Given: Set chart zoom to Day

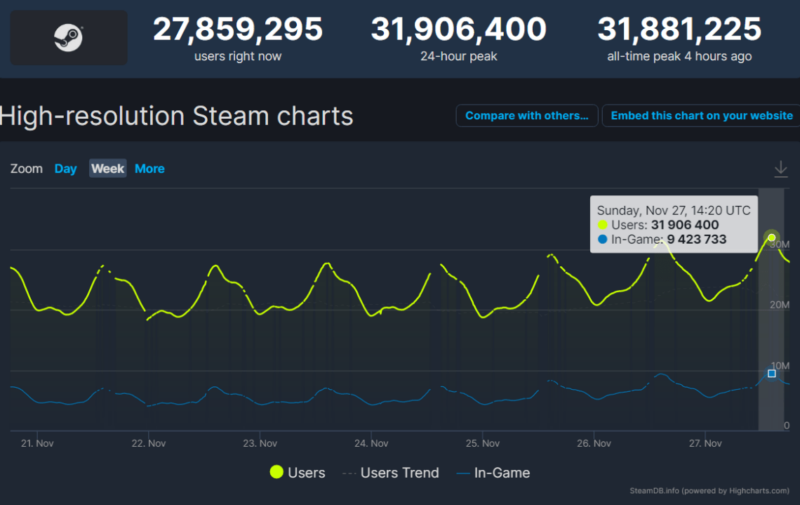Looking at the screenshot, I should (x=65, y=169).
